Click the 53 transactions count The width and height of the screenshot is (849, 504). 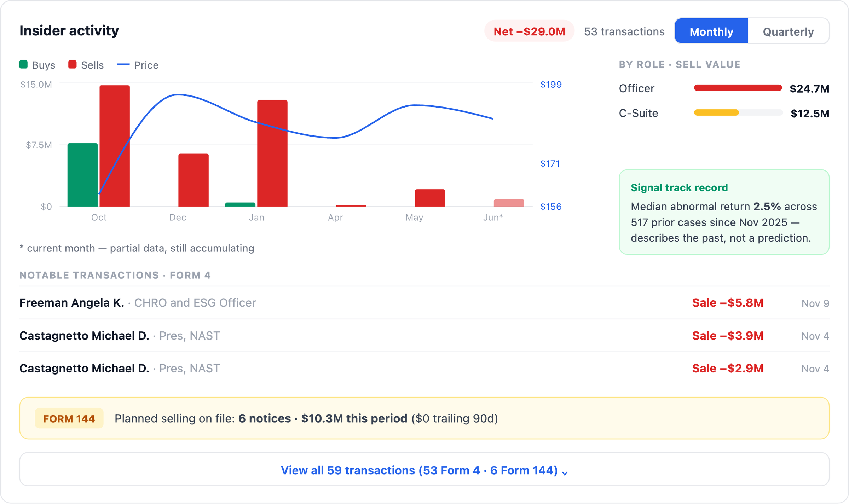click(624, 31)
